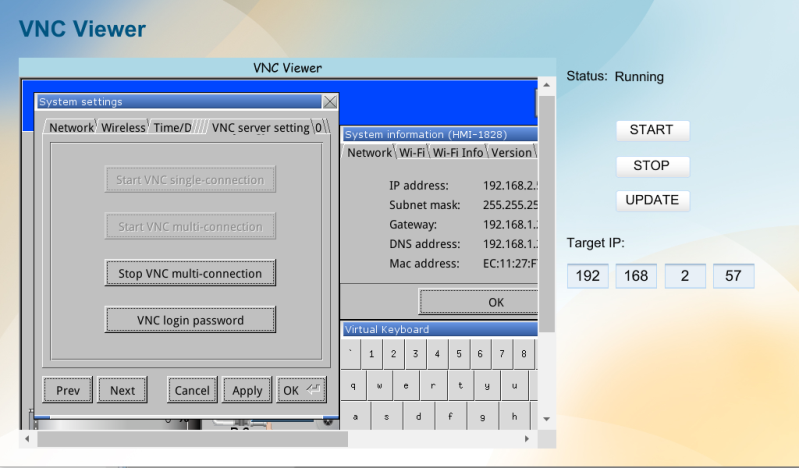Tap the w key on Virtual Keyboard
The height and width of the screenshot is (468, 799).
tap(380, 386)
